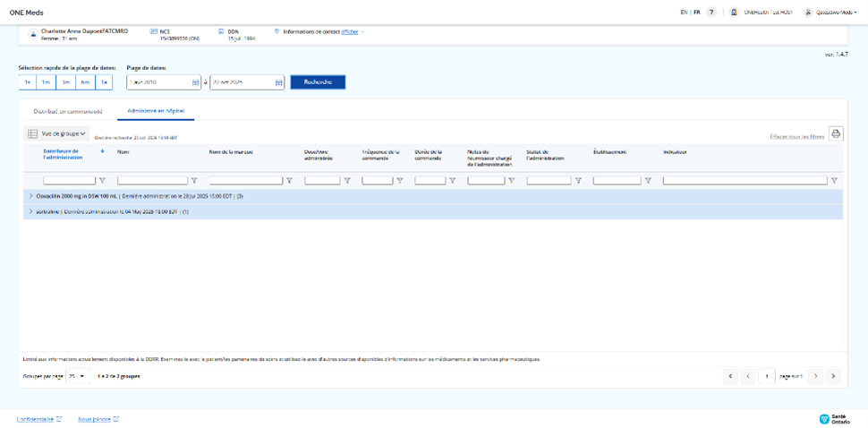
Task: Click filter icon for the Nom column
Action: 194,181
